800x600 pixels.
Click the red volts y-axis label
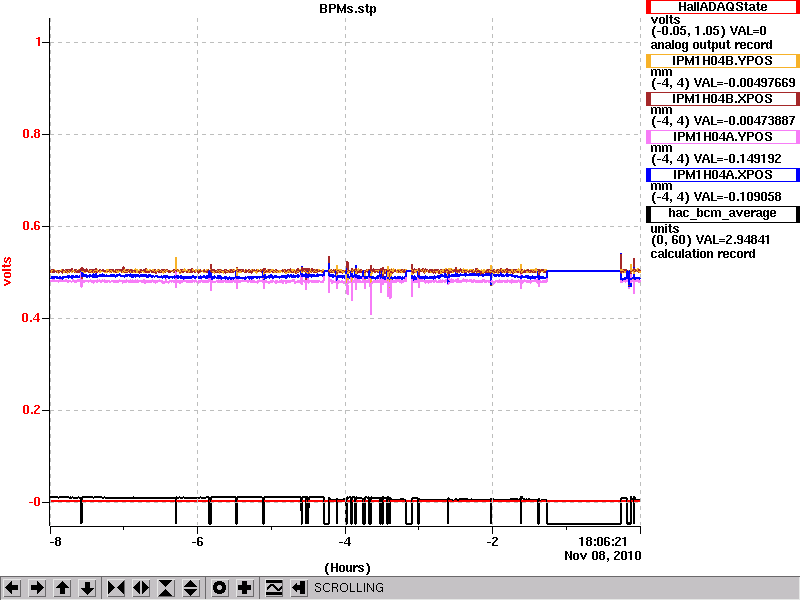coord(7,271)
